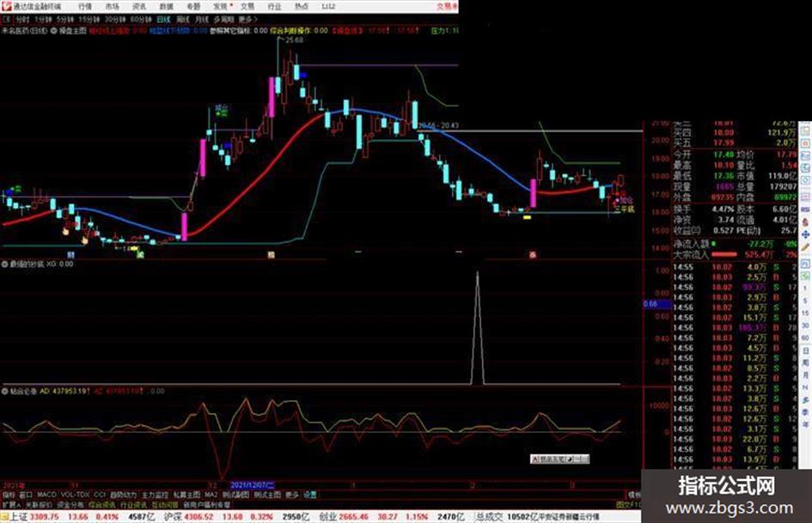Expand 更多 periods list in top bar
Screen dimensions: 812x523
(248, 20)
